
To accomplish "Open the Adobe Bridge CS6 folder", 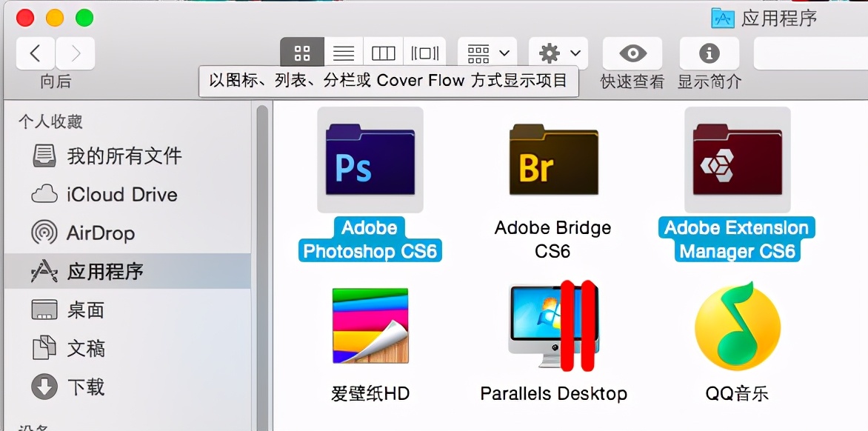I will pos(552,159).
